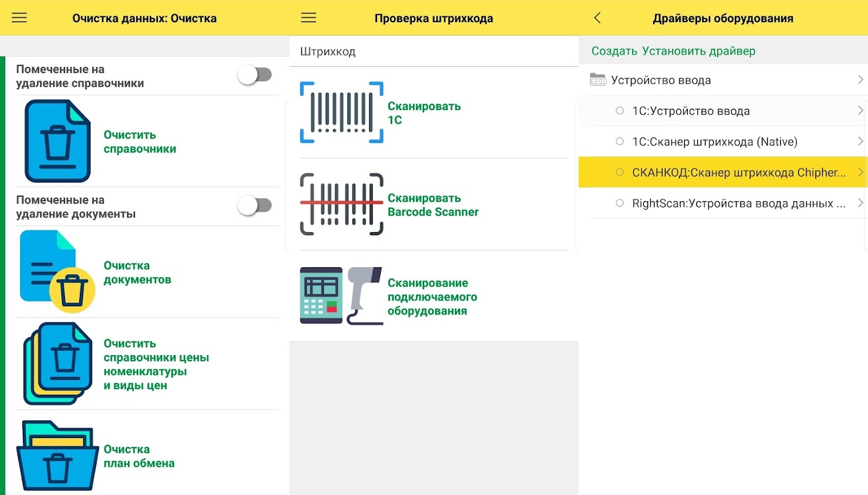Click the Помеченные на удаление справочники text

(x=80, y=76)
